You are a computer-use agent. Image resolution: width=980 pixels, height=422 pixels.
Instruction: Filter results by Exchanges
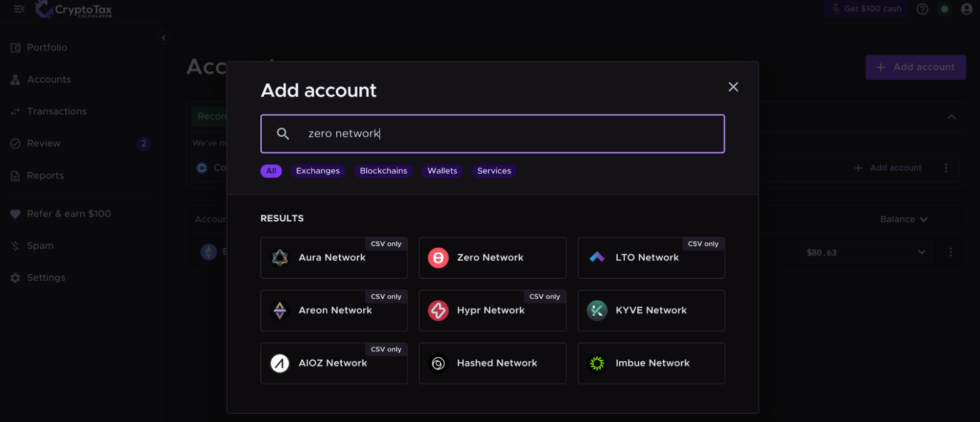[318, 171]
